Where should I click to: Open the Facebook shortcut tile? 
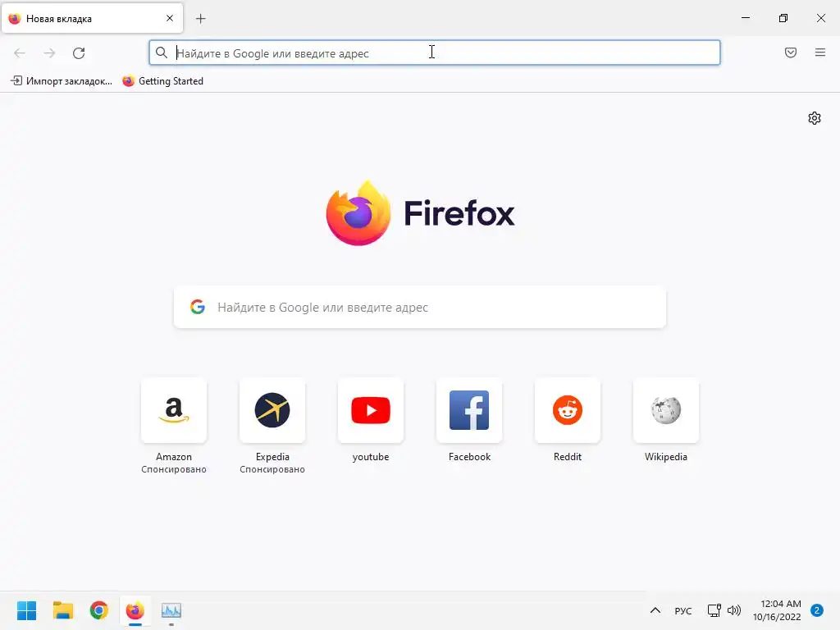[x=469, y=411]
